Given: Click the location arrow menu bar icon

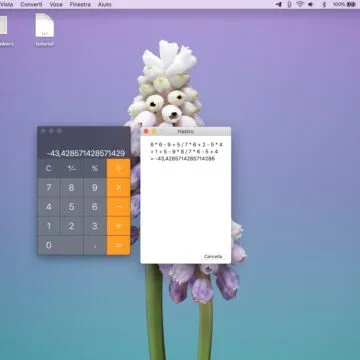Looking at the screenshot, I should pyautogui.click(x=279, y=4).
